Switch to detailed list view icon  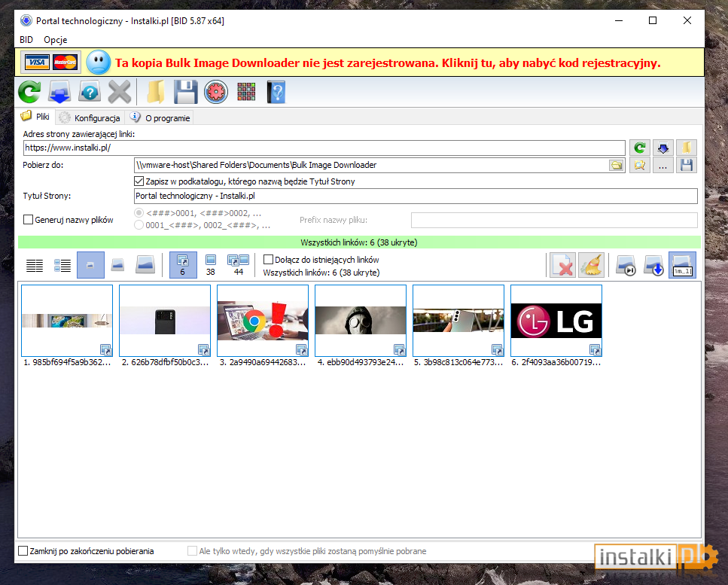pos(62,265)
